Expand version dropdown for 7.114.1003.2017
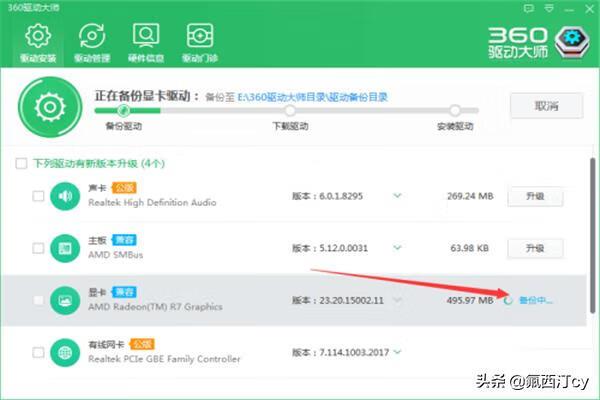This screenshot has width=600, height=400. [397, 352]
